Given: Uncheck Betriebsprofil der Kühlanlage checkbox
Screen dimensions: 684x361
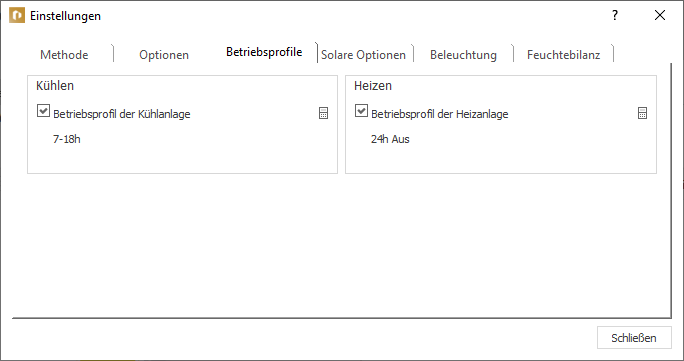Looking at the screenshot, I should point(43,111).
